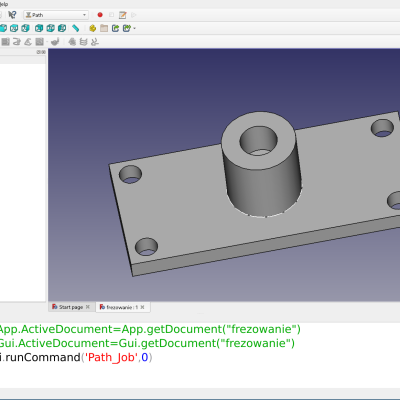
Task: Click the What's This help cursor icon
Action: coord(12,15)
